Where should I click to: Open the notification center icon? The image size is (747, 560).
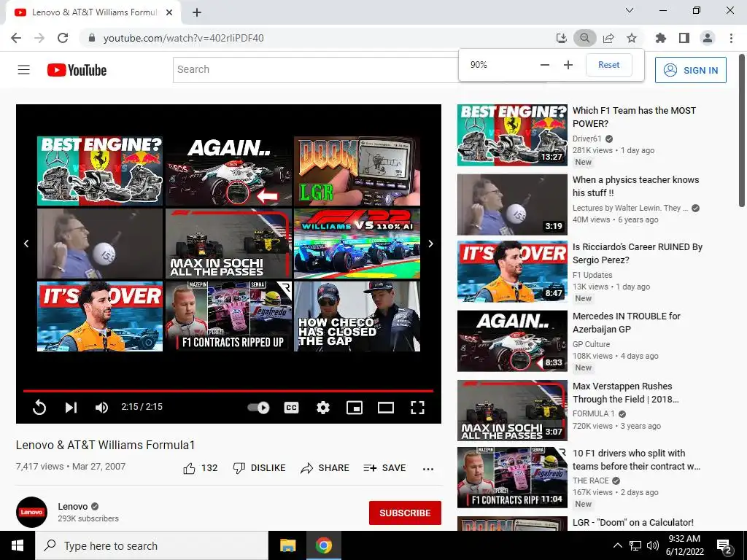click(724, 546)
